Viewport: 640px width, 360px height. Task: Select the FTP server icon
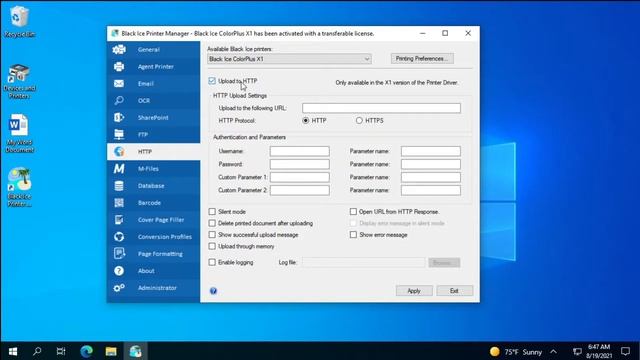point(119,134)
